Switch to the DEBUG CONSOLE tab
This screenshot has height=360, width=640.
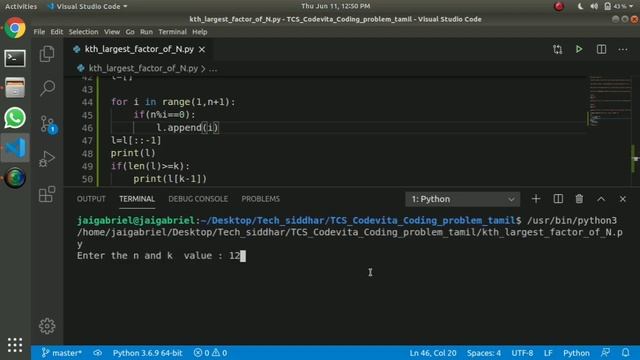[198, 199]
